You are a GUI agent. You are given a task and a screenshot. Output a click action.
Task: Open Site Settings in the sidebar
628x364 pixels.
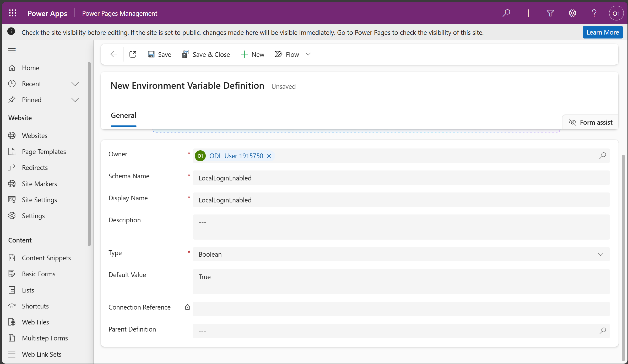pos(39,200)
